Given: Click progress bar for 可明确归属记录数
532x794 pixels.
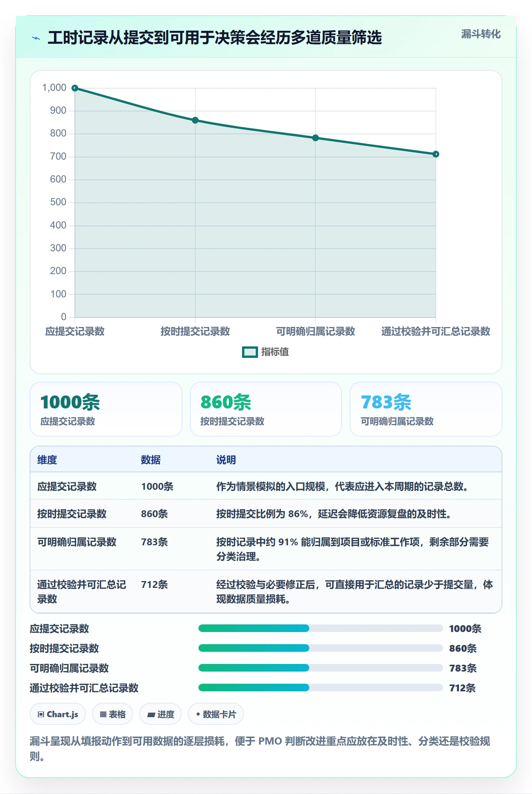Looking at the screenshot, I should (320, 668).
